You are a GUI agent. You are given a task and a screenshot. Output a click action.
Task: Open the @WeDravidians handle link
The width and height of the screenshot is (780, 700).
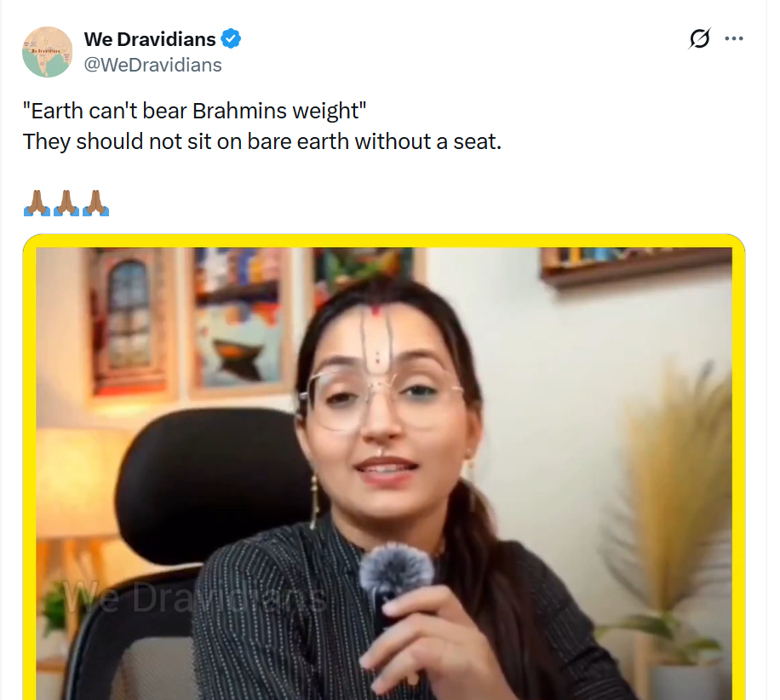(x=152, y=65)
